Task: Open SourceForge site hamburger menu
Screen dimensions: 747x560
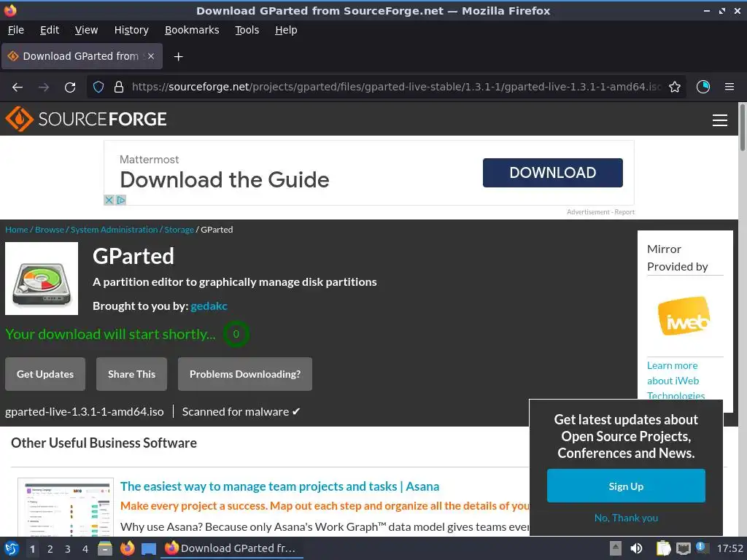Action: [720, 120]
